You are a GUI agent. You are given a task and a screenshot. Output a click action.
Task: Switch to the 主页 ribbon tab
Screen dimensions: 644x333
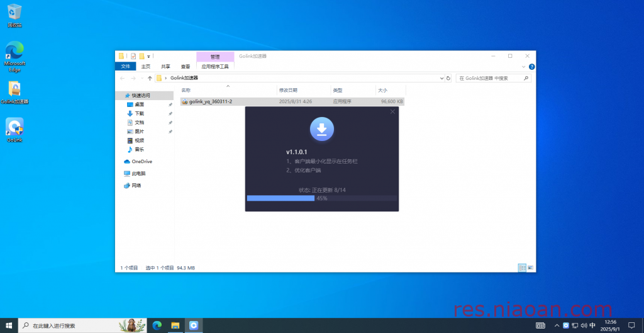tap(146, 66)
